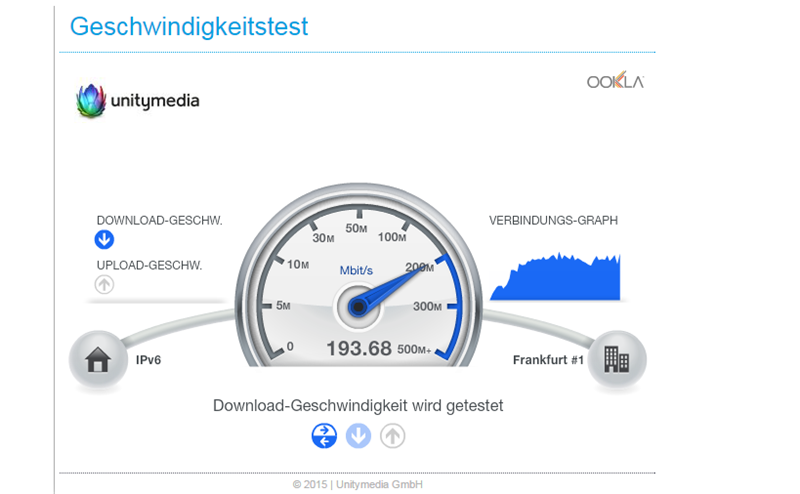Click the © 2015 Unitymedia GmbH footer
This screenshot has width=800, height=494.
tap(357, 484)
